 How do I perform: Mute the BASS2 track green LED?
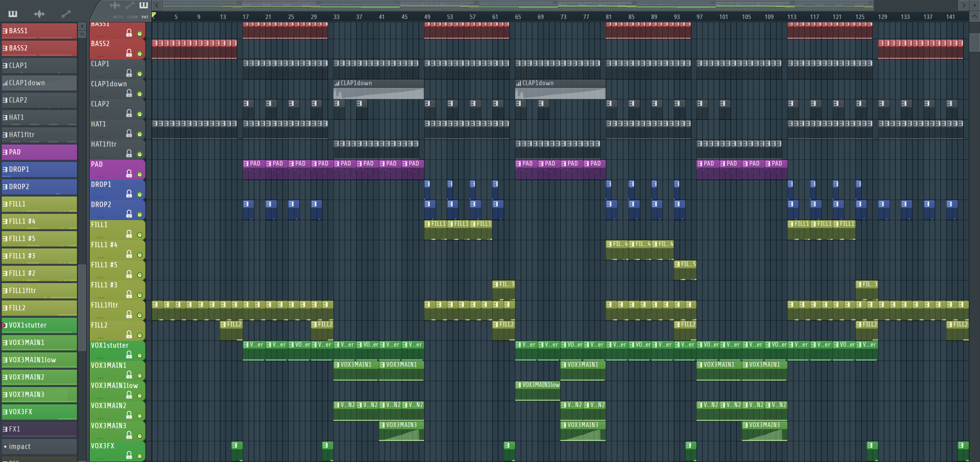tap(140, 54)
